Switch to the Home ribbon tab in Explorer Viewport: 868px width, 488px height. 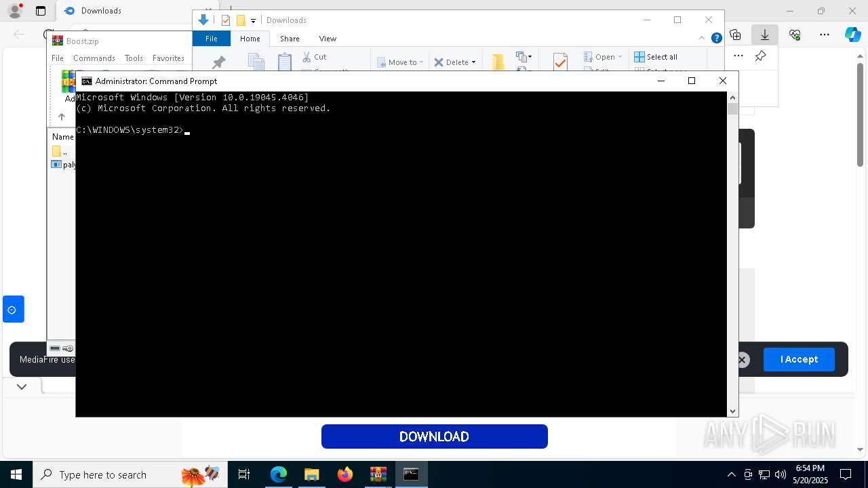click(x=250, y=39)
